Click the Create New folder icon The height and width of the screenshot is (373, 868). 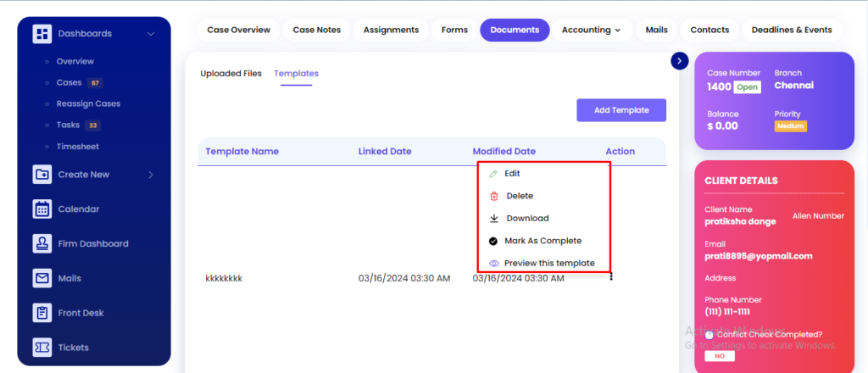42,175
